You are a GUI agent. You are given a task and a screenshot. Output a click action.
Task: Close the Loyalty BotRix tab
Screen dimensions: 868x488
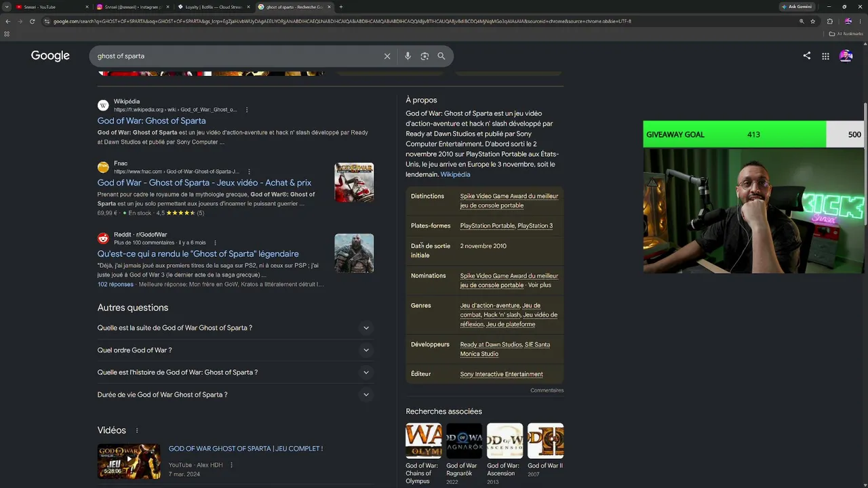tap(248, 7)
